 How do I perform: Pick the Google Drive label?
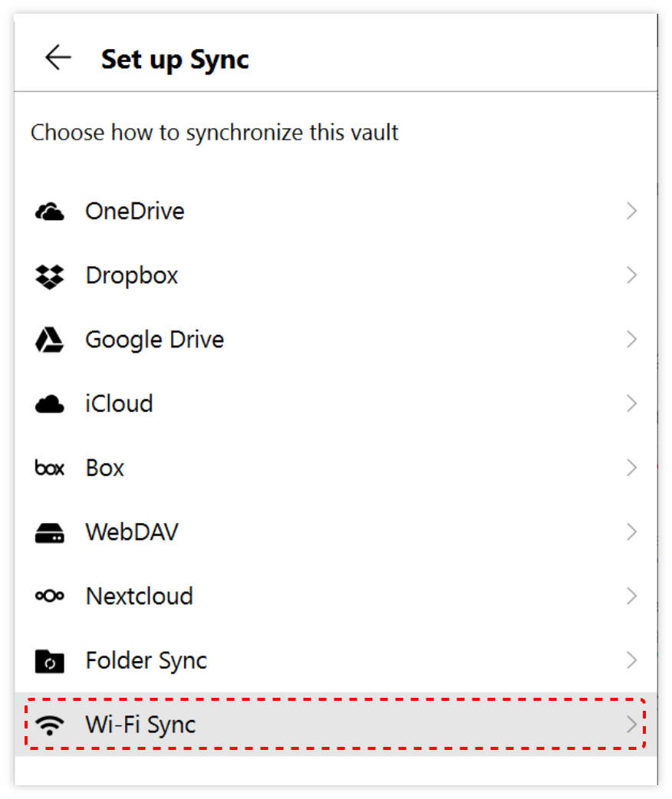(154, 340)
